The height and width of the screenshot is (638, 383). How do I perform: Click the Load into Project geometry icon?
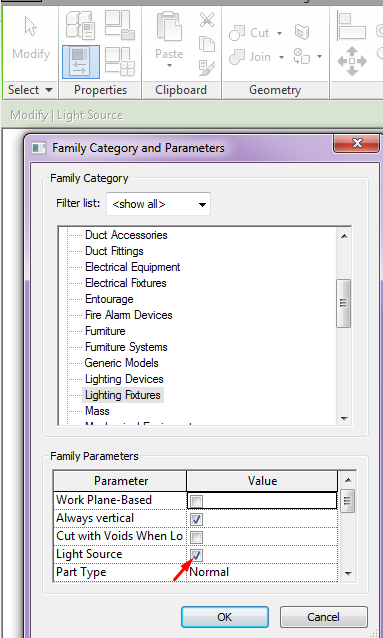pyautogui.click(x=302, y=32)
